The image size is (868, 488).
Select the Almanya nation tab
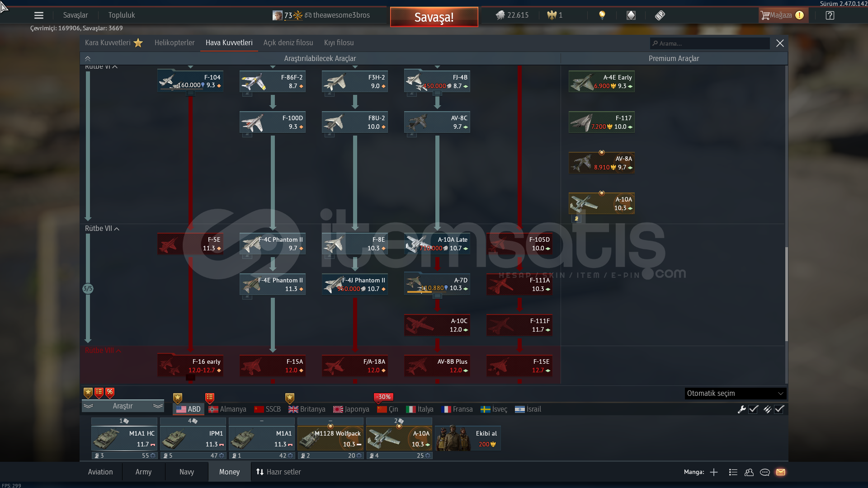pos(227,409)
